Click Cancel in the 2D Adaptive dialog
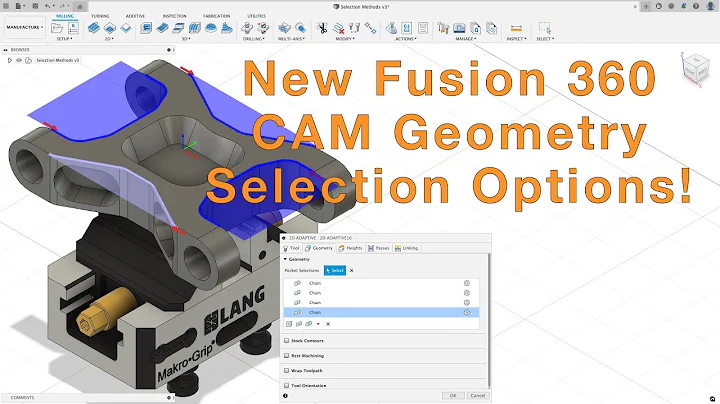The width and height of the screenshot is (720, 404). pos(478,395)
